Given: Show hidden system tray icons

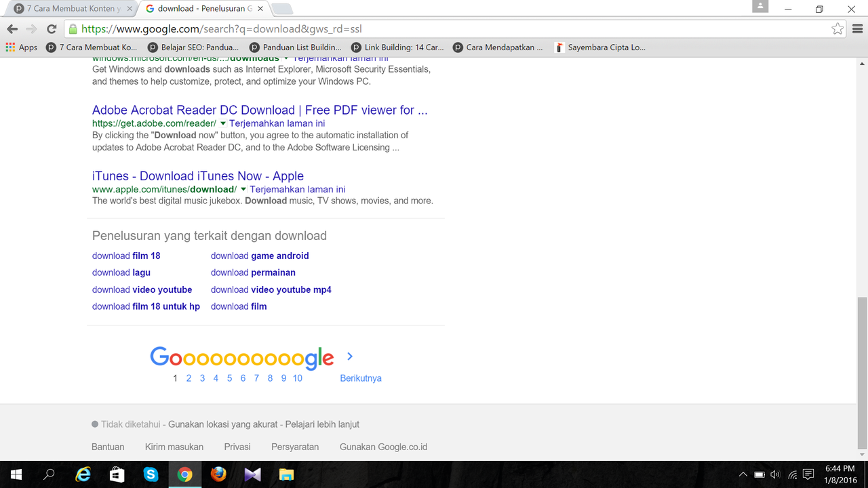Looking at the screenshot, I should pyautogui.click(x=743, y=474).
